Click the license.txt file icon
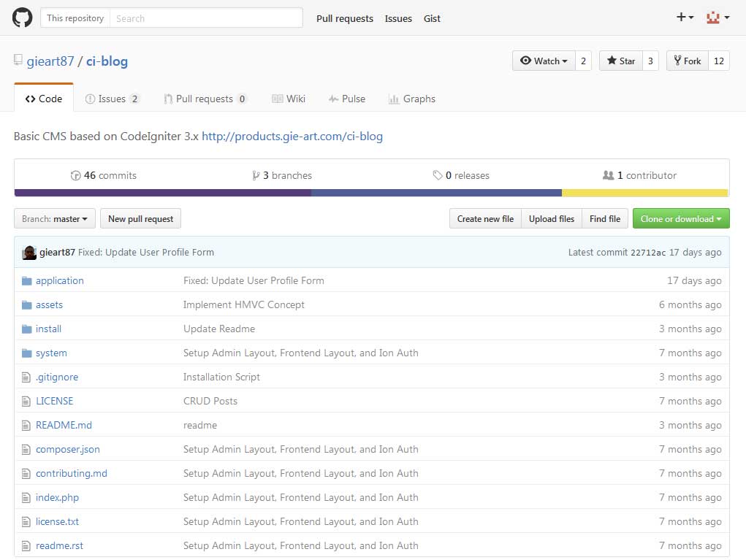 (x=26, y=522)
